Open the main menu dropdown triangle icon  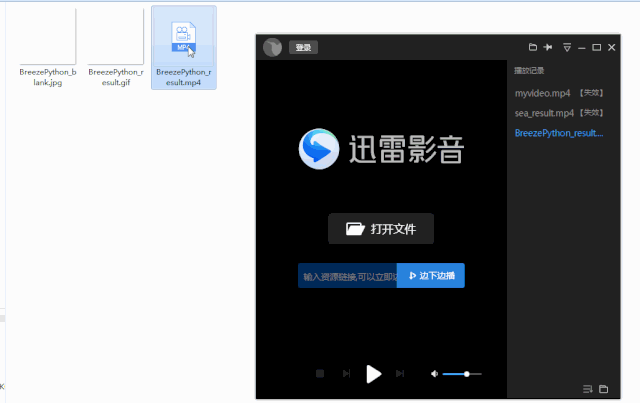tap(567, 47)
